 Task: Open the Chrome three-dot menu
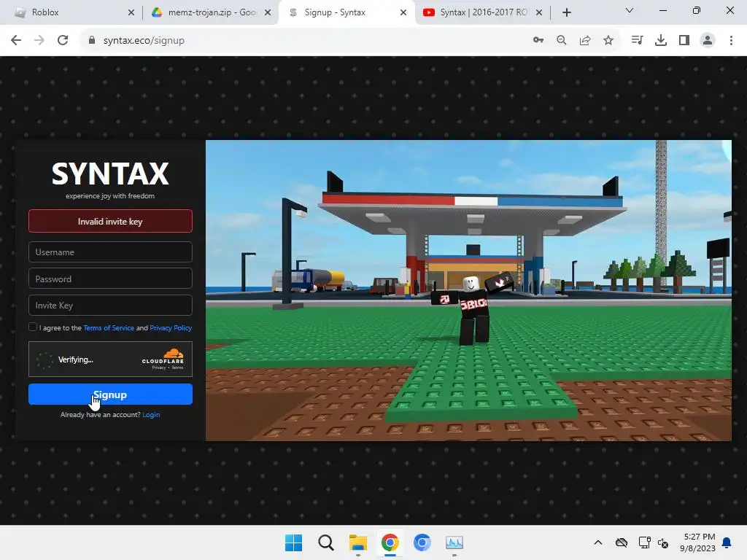point(731,41)
